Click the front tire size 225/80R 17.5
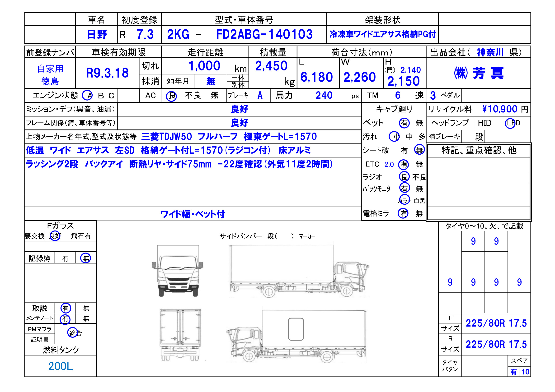The height and width of the screenshot is (392, 555). (x=496, y=323)
